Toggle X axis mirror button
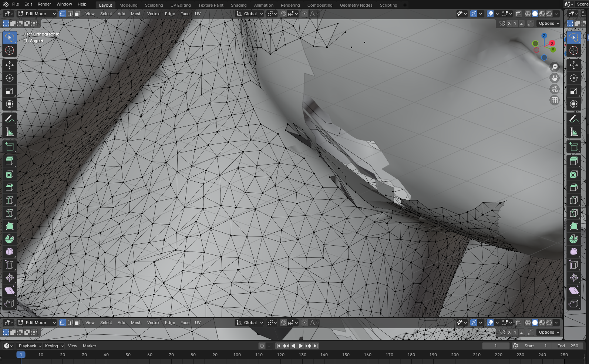The height and width of the screenshot is (364, 589). click(509, 23)
